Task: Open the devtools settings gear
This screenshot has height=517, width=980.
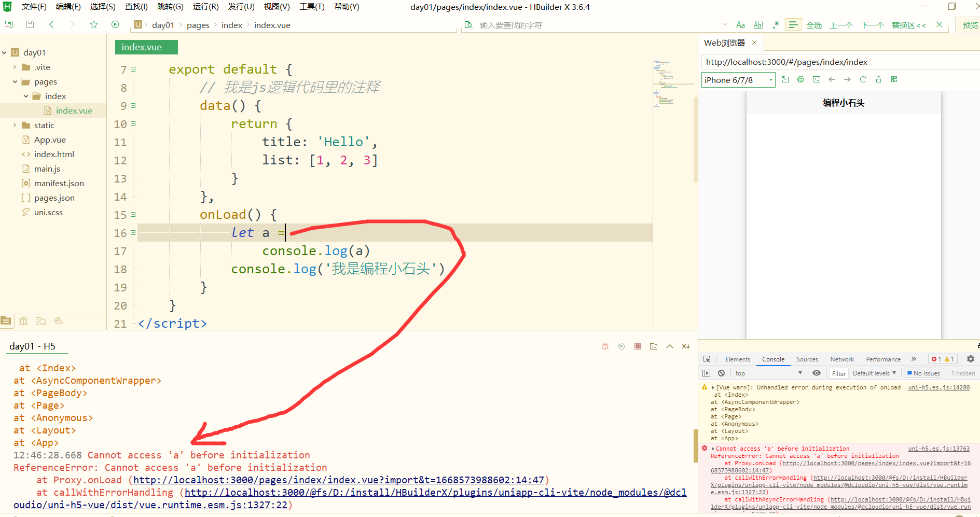Action: pyautogui.click(x=971, y=359)
